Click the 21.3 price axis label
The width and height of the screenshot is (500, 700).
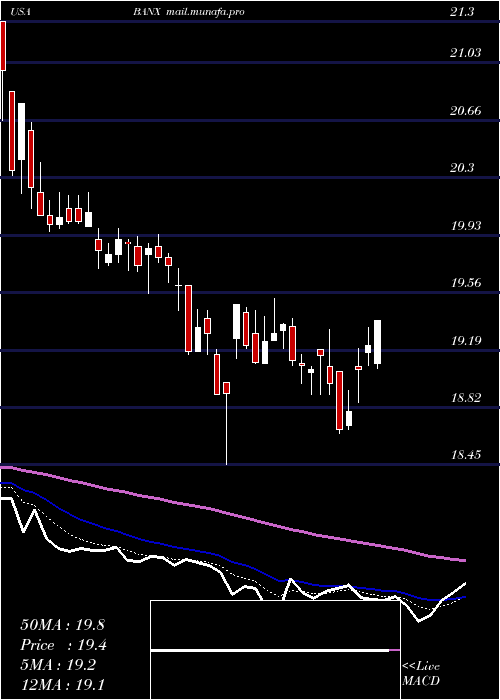[x=462, y=12]
